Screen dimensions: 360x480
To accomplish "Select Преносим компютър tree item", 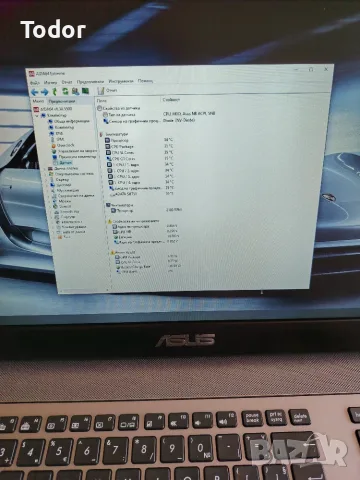I will tap(74, 157).
